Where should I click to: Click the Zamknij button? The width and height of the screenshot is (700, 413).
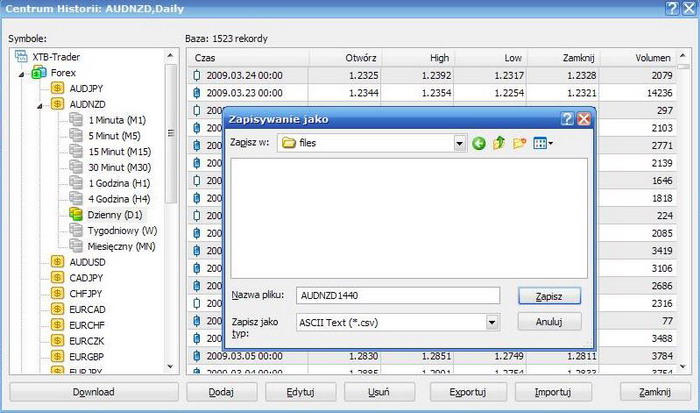pos(655,392)
